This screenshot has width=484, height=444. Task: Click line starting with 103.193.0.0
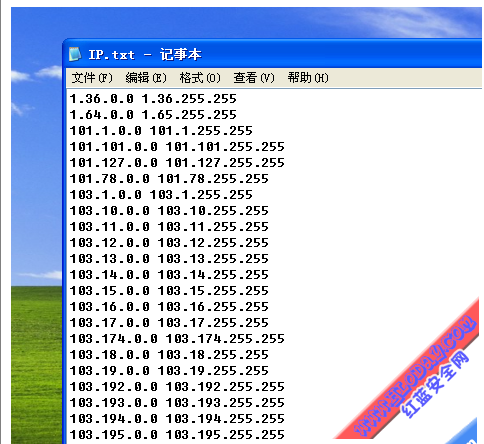(x=177, y=403)
